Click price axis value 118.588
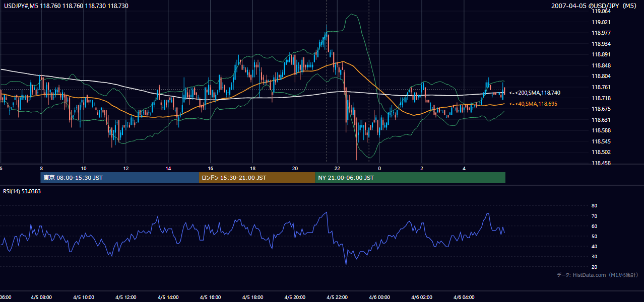 [x=601, y=130]
